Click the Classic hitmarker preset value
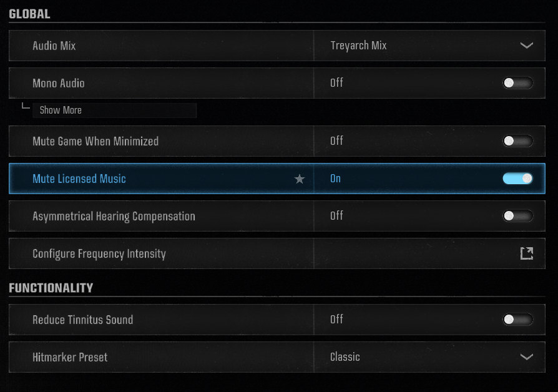558x392 pixels. 345,357
